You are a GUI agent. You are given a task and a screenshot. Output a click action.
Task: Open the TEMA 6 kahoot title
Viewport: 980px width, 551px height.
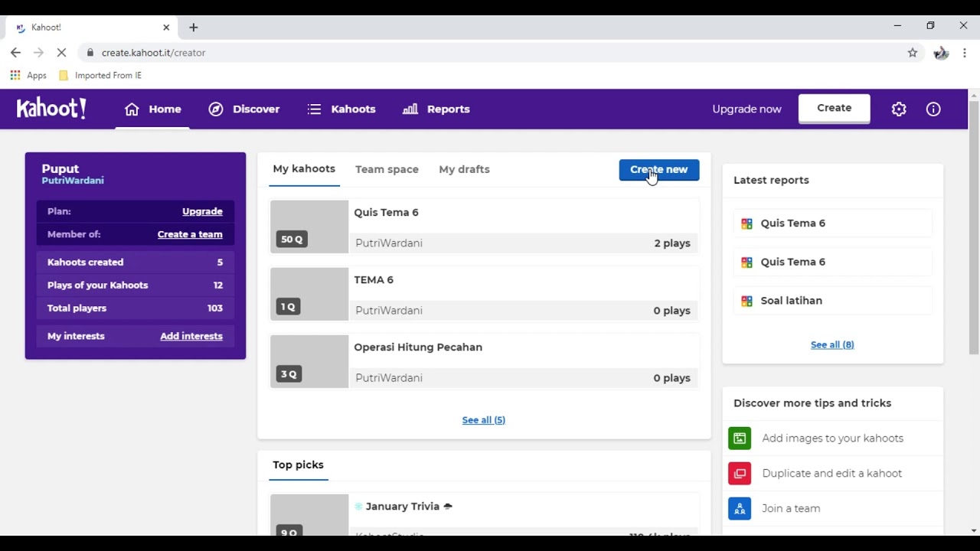click(x=374, y=279)
